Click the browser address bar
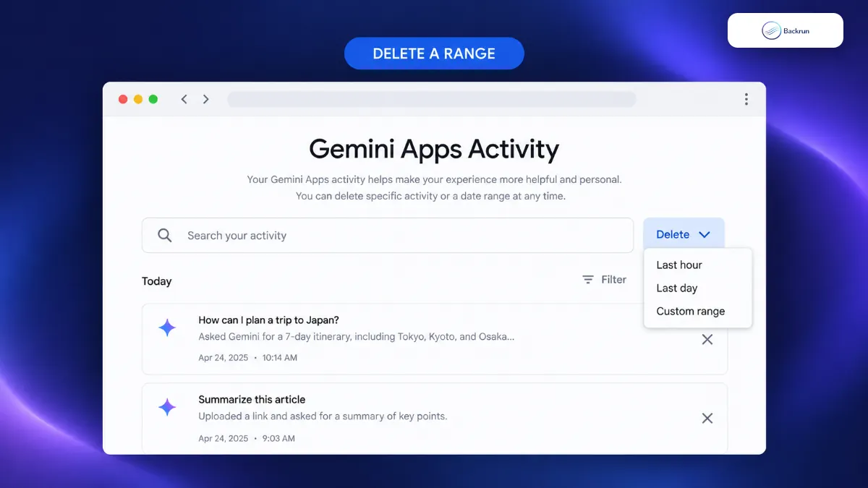 pyautogui.click(x=432, y=99)
